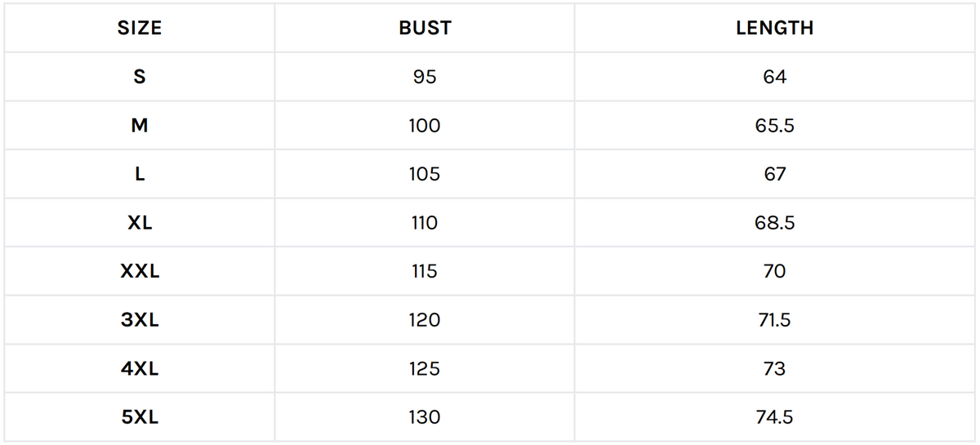Viewport: 980px width, 445px height.
Task: Click length value 74.5
Action: [x=774, y=417]
